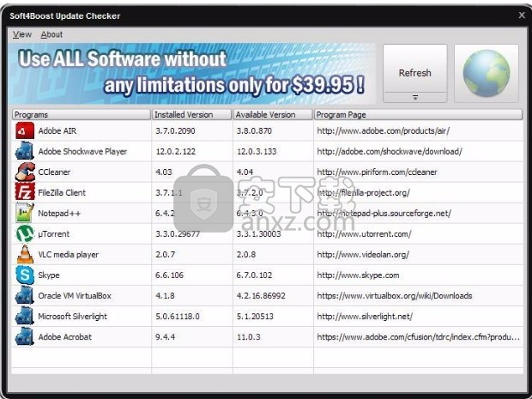The width and height of the screenshot is (532, 399).
Task: Click VLC installed version 2.0.7
Action: tap(166, 255)
